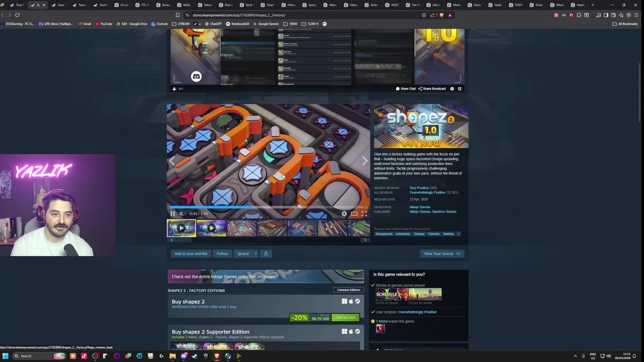Open Overwhelmingly Positive link in relevance panel
The height and width of the screenshot is (362, 644).
point(417,312)
